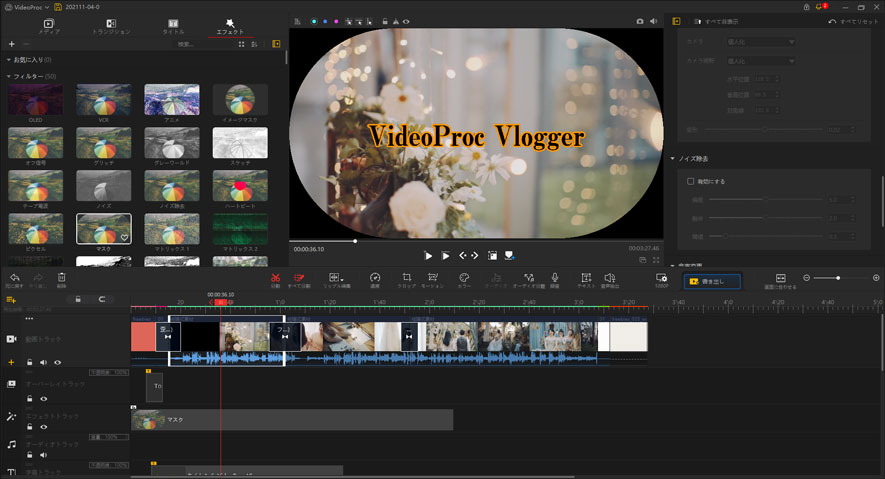Click the delete trash icon

pos(62,277)
